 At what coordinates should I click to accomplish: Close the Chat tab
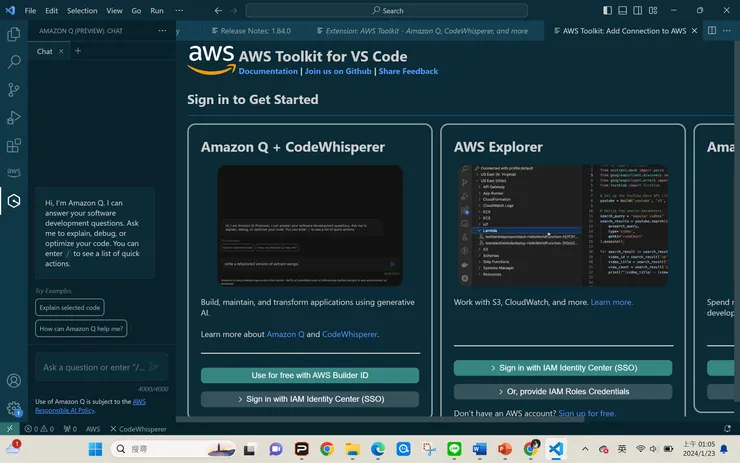point(61,51)
